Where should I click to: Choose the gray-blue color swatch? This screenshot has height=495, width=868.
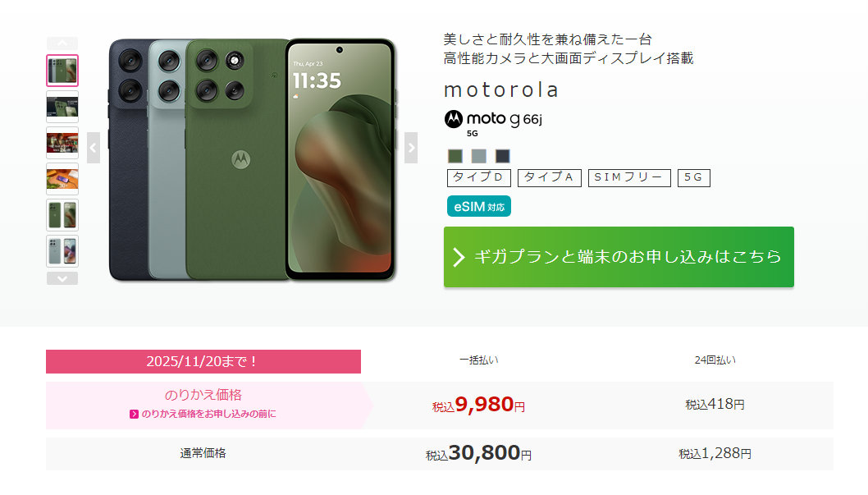[479, 156]
